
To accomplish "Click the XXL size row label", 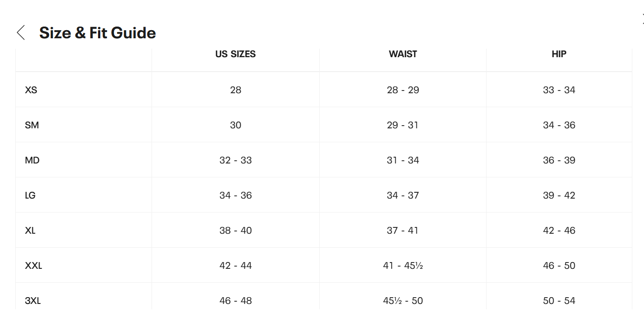I will point(34,266).
